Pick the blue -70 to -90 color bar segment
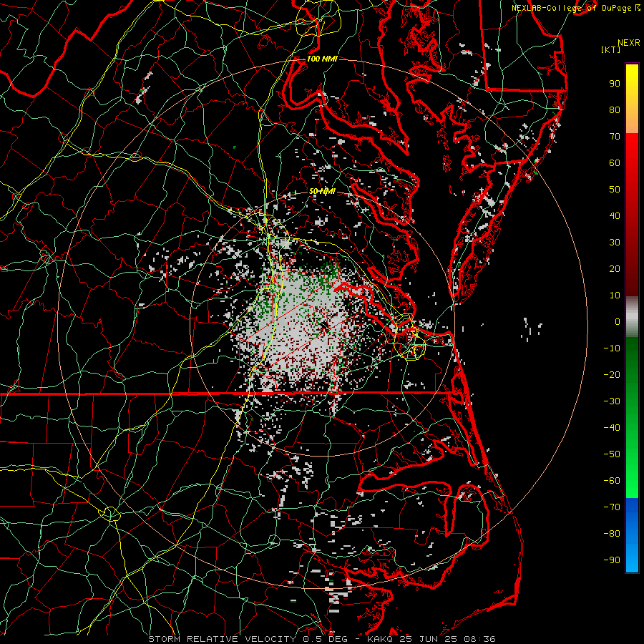 pyautogui.click(x=632, y=535)
